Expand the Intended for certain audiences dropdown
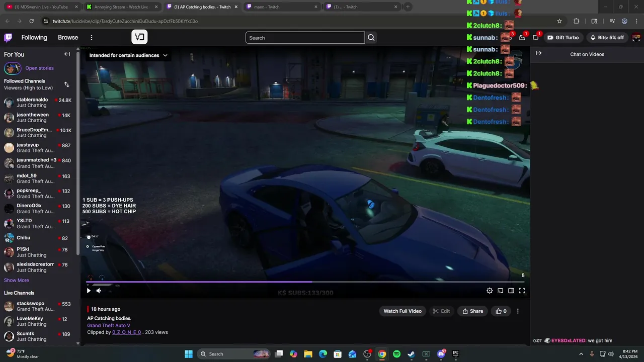 coord(128,55)
